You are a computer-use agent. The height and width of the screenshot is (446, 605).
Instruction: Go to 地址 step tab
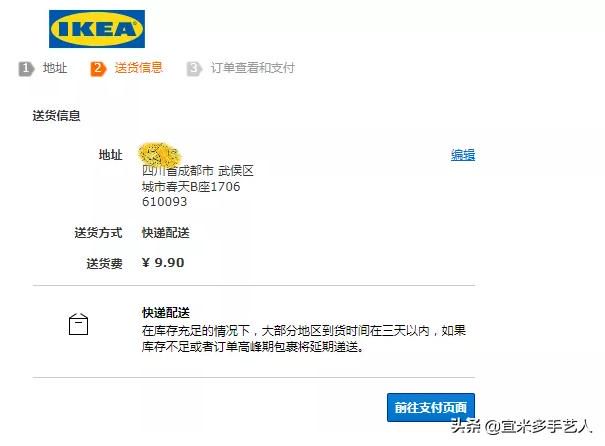coord(55,68)
